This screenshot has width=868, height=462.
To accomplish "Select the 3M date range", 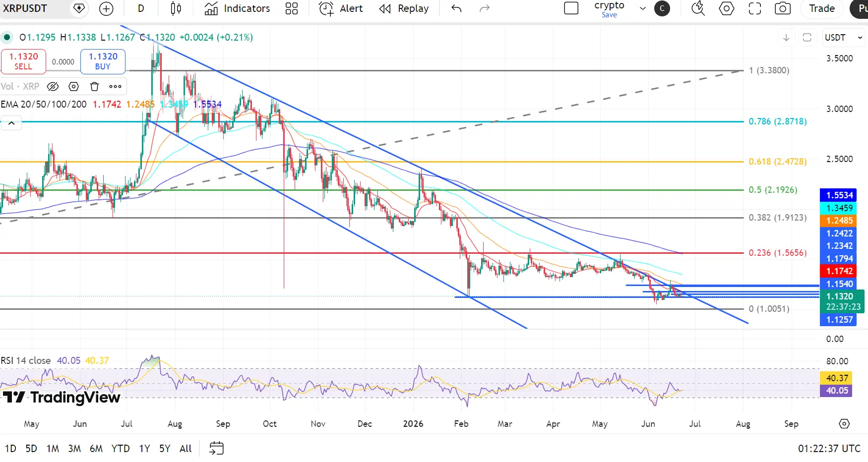I will pos(74,449).
